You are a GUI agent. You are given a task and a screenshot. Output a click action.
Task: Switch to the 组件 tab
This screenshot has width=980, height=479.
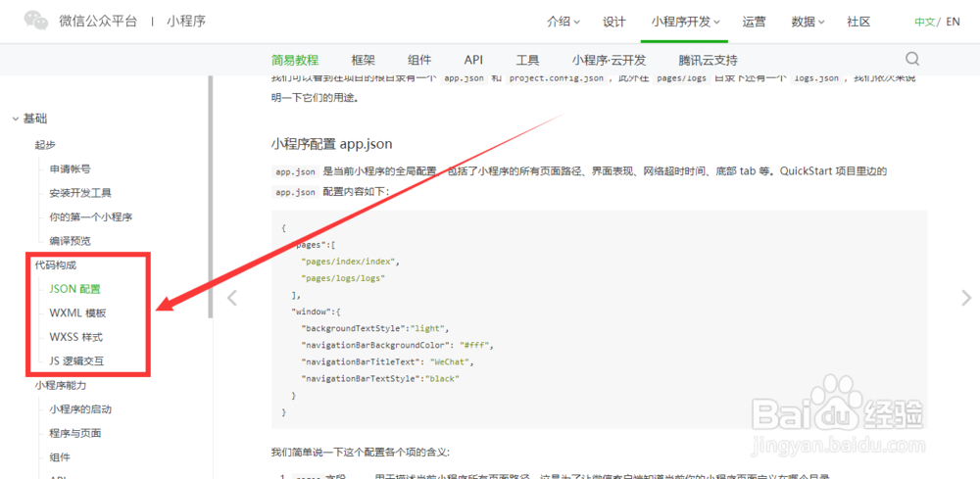[419, 60]
